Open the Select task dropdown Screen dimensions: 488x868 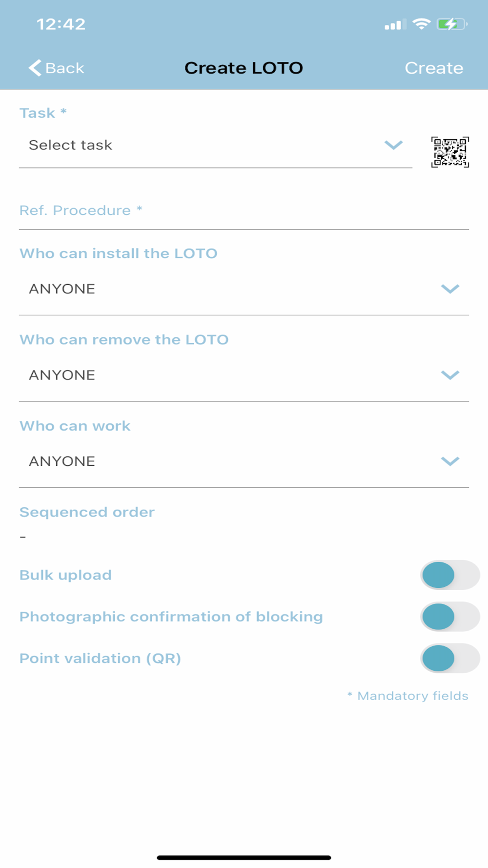click(215, 145)
